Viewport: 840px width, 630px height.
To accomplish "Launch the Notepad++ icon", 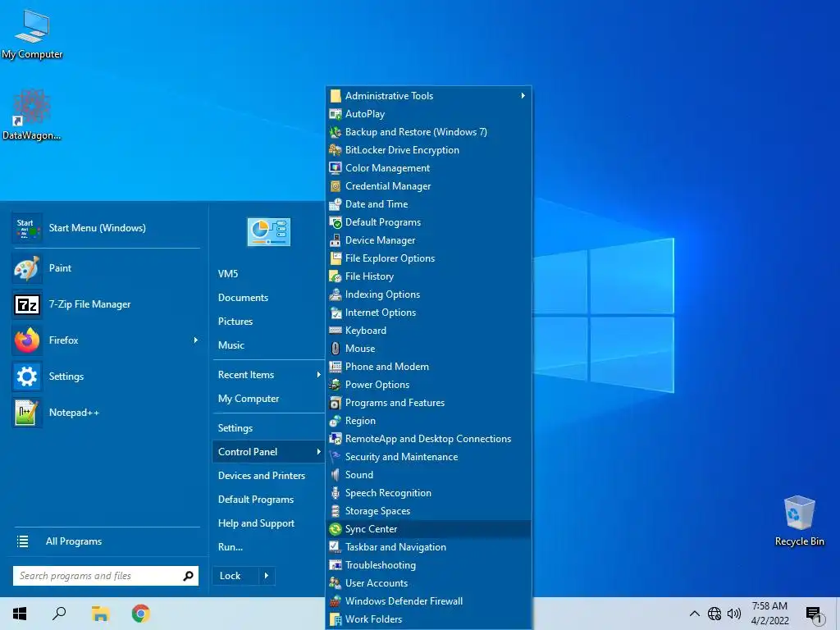I will [x=27, y=413].
